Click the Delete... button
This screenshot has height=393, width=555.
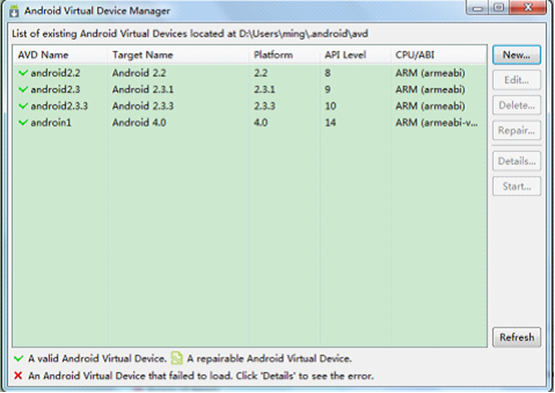click(x=516, y=105)
